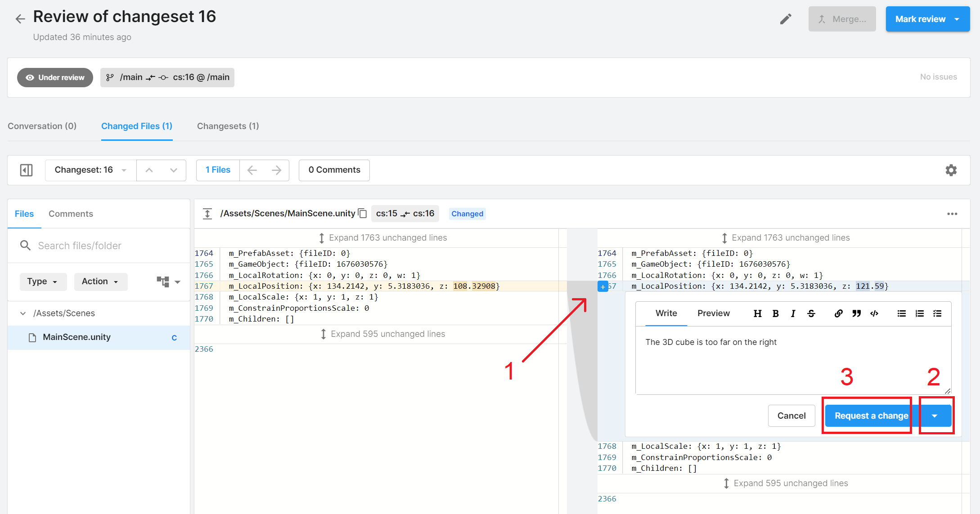
Task: Open the file more options ellipsis
Action: (952, 214)
